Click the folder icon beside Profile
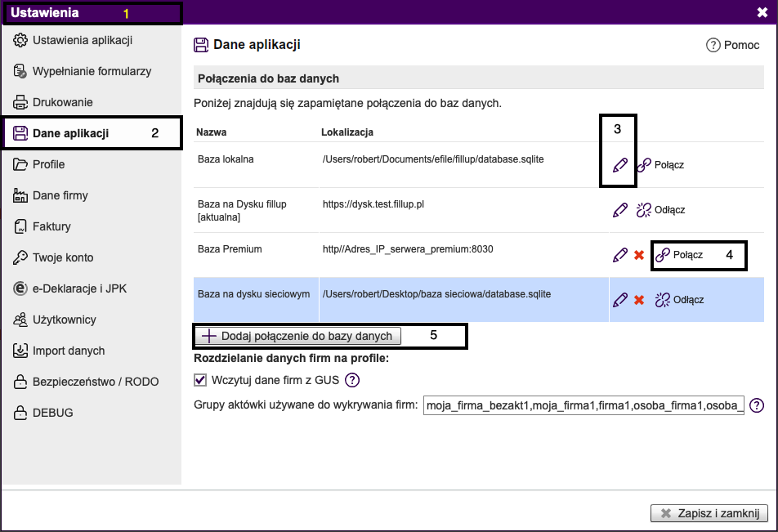This screenshot has height=532, width=778. click(x=20, y=164)
